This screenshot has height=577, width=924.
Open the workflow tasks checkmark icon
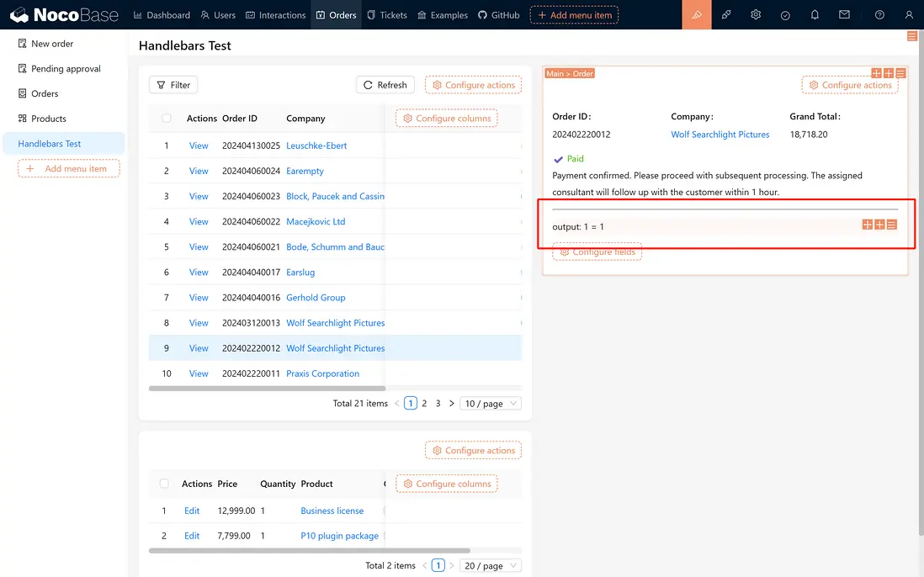click(x=785, y=15)
